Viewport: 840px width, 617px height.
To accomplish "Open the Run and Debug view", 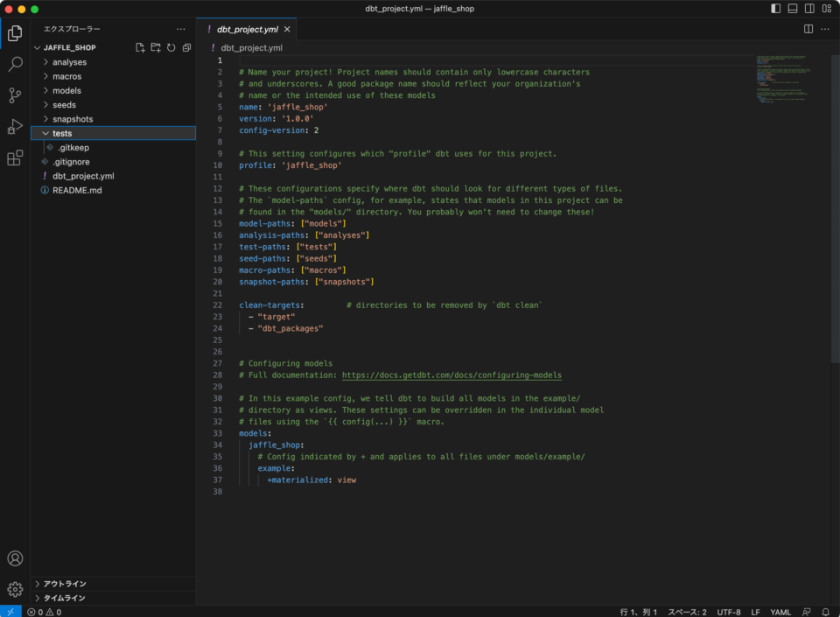I will pos(15,127).
